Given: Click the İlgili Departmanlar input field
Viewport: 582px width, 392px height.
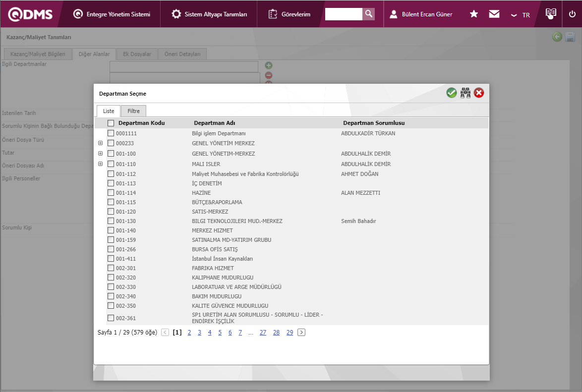Looking at the screenshot, I should [184, 66].
